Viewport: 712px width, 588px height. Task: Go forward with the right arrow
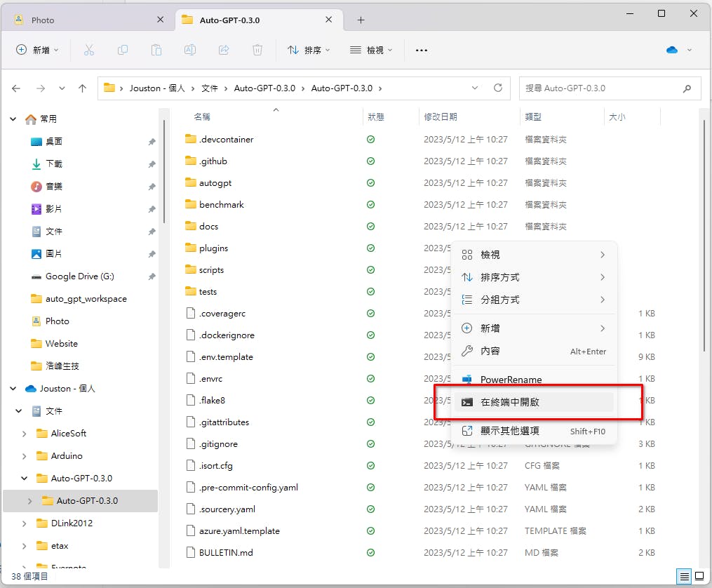pyautogui.click(x=41, y=88)
